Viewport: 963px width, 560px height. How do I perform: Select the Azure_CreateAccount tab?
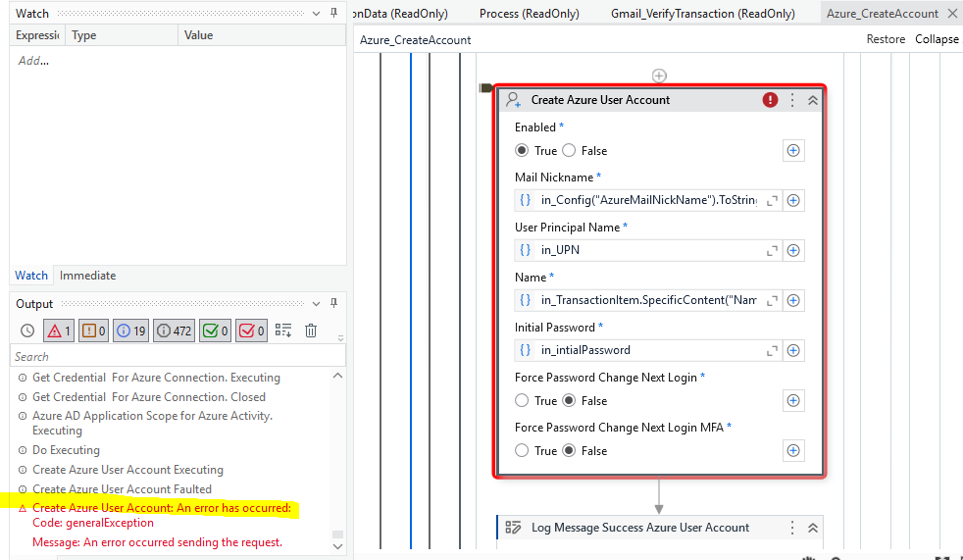coord(882,14)
